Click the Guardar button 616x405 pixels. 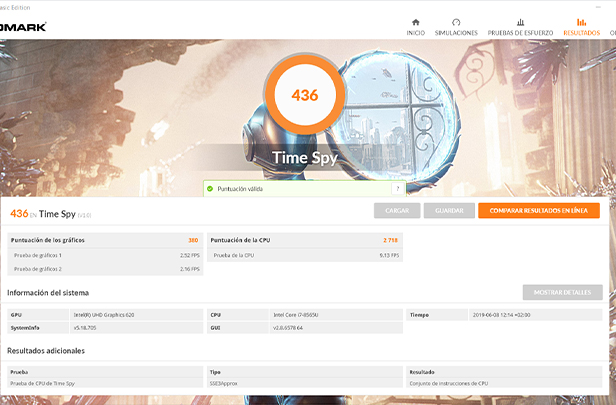449,211
